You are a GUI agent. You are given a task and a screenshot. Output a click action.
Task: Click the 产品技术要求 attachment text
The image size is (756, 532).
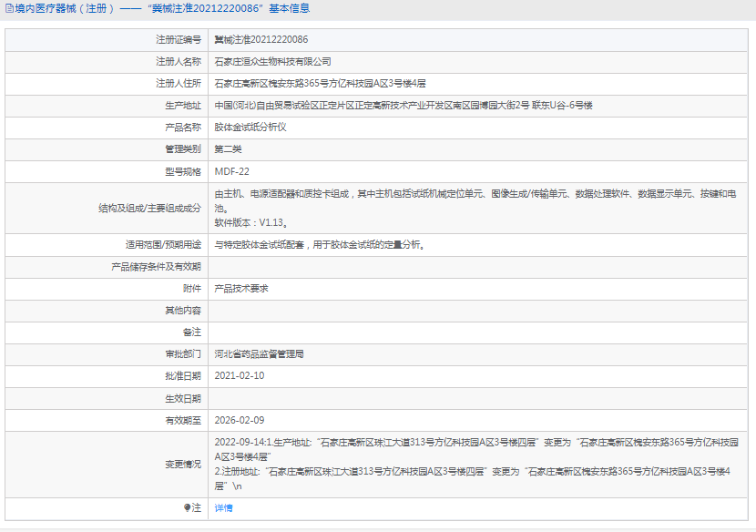[x=241, y=289]
